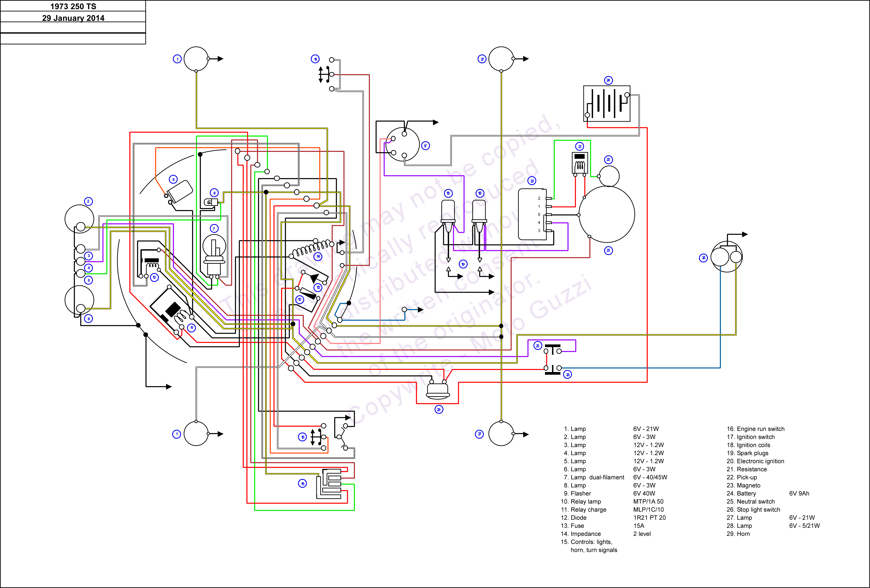Viewport: 870px width, 588px height.
Task: Select legend entry "13. Fuse"
Action: 572,526
